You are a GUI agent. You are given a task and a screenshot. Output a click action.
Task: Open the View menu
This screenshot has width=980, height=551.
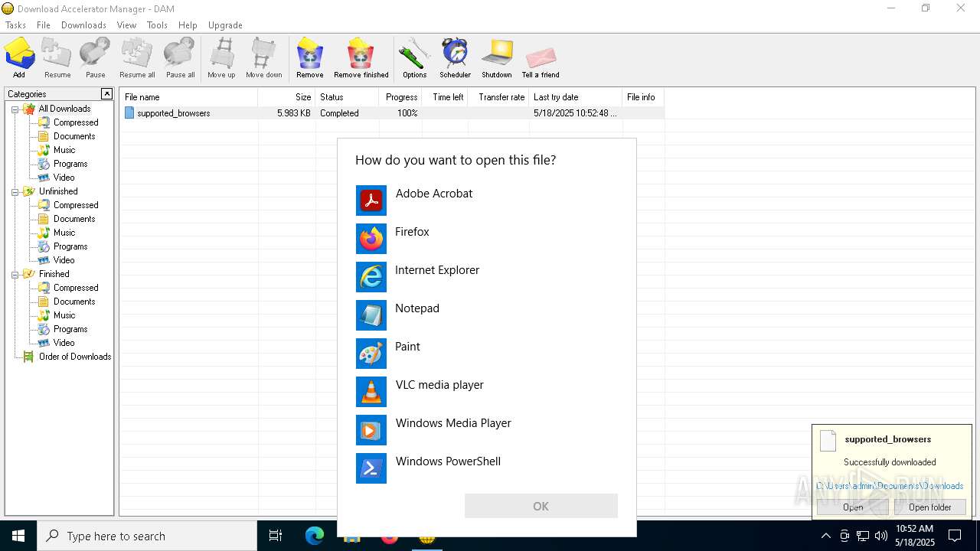pos(126,25)
